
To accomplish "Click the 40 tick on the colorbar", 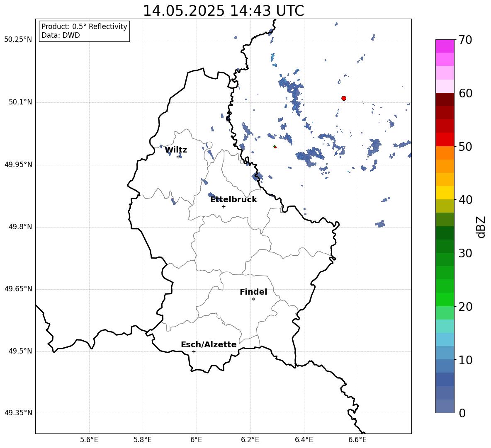I will click(x=465, y=200).
